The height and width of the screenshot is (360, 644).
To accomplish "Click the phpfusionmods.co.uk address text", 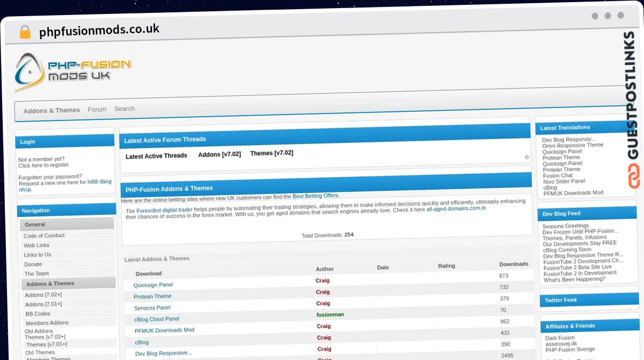I will 99,31.
